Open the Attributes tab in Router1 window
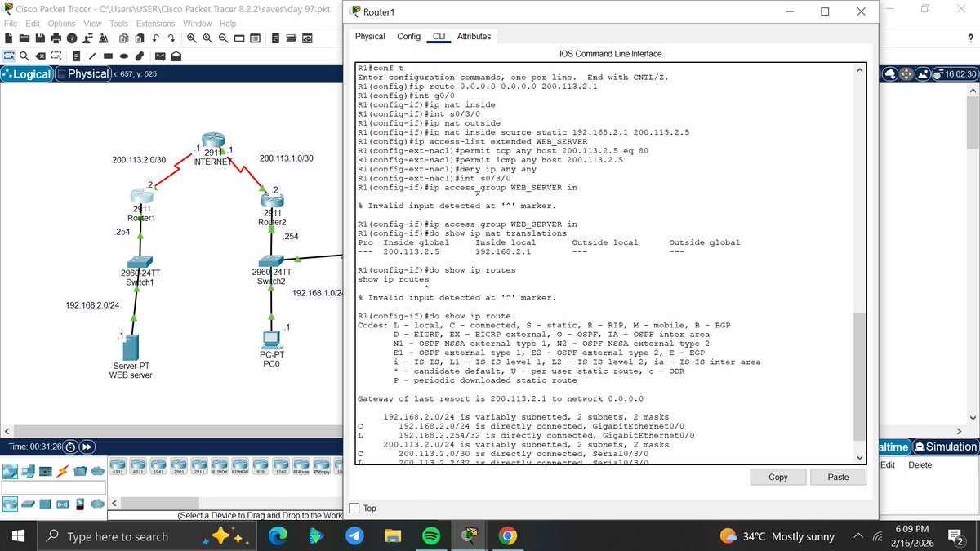 tap(474, 37)
